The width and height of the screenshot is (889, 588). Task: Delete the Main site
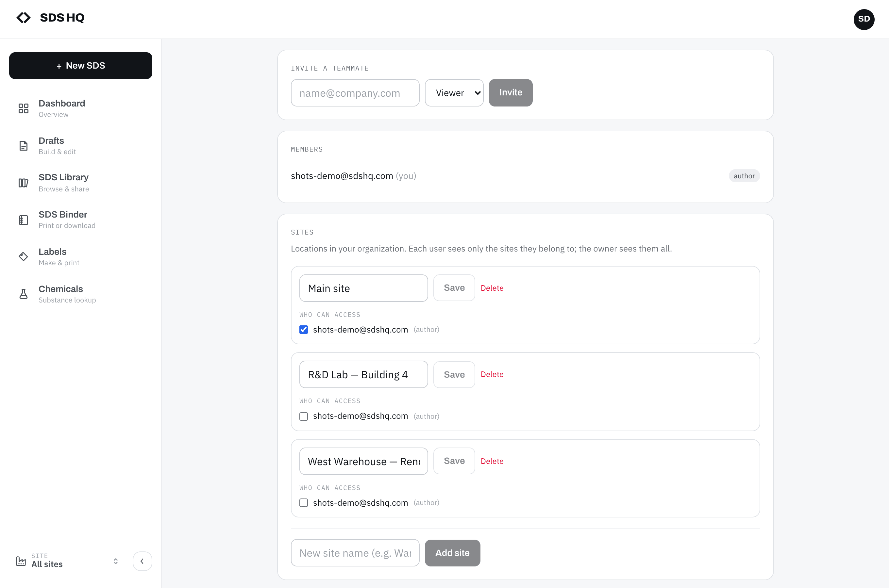coord(492,288)
